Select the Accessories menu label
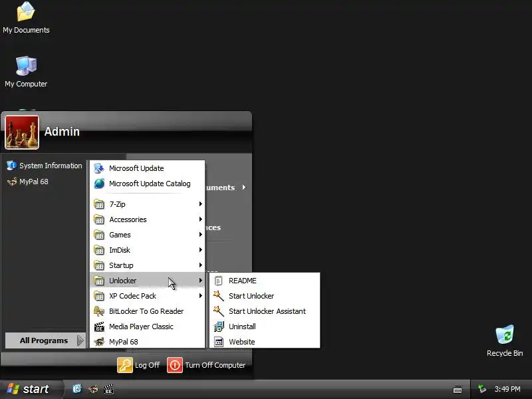Screen dimensions: 532x399 point(128,219)
